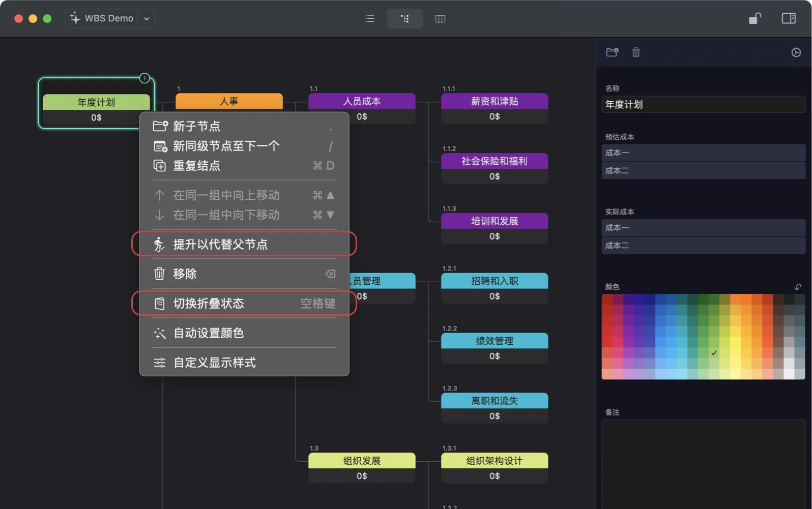Select the 人事 node
Image resolution: width=812 pixels, height=509 pixels.
229,101
